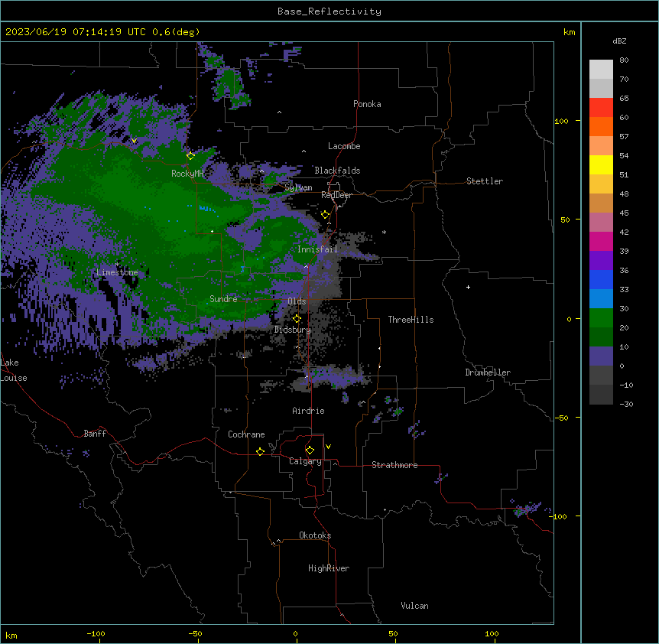Click the 0 tick on bottom axis

[x=295, y=633]
